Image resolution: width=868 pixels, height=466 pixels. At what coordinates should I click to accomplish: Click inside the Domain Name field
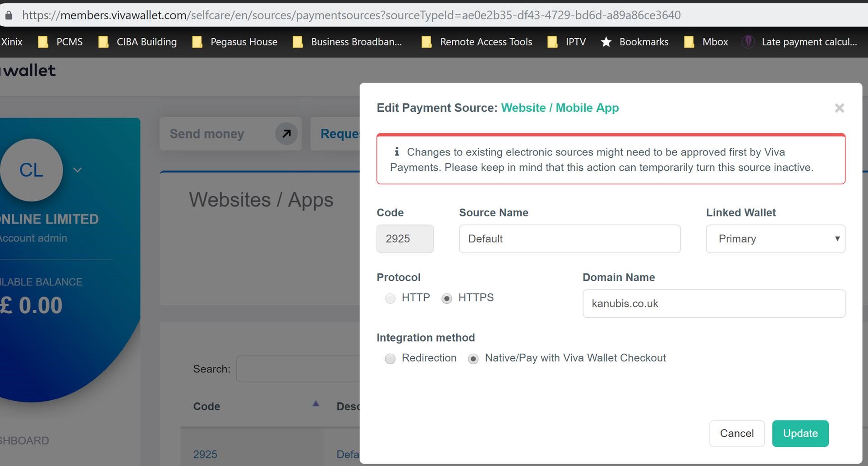click(714, 304)
